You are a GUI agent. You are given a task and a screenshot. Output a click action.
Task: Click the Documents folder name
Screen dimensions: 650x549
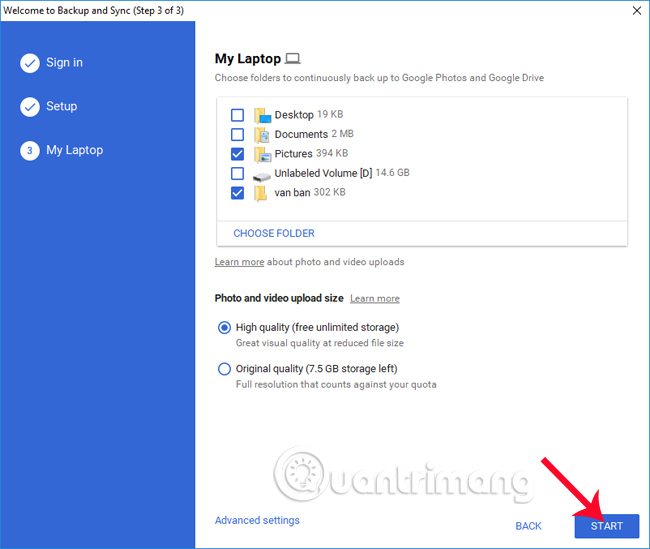click(x=301, y=134)
